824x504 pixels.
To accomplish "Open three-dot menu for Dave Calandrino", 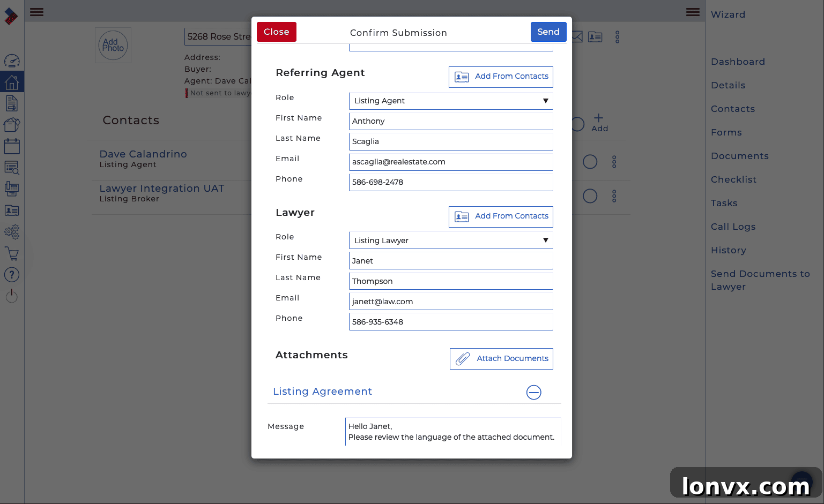I will coord(614,162).
